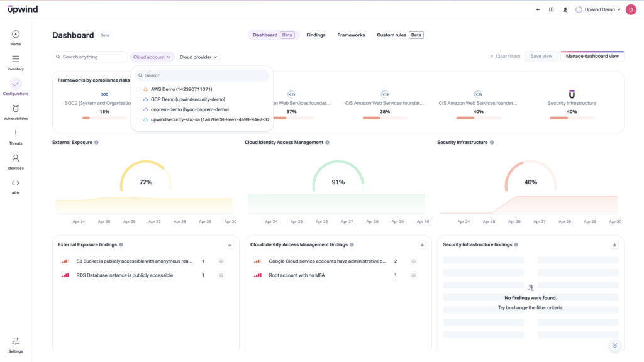Expand more Security Infrastructure findings with chevron

[x=614, y=346]
